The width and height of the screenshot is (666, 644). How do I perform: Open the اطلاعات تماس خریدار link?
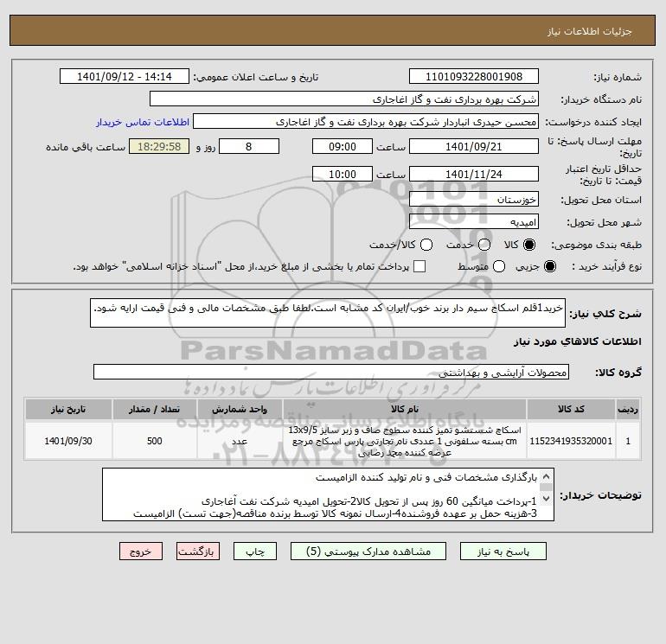coord(143,122)
